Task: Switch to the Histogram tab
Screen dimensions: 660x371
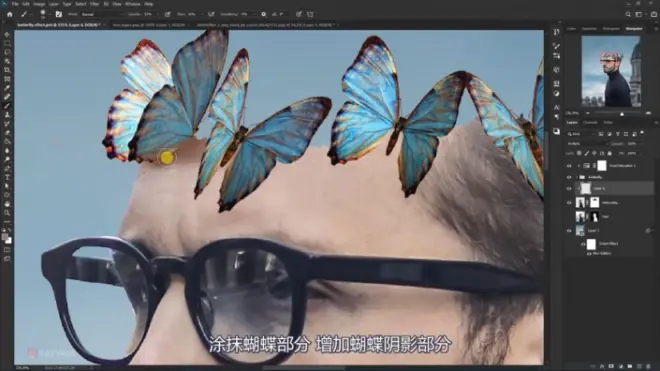Action: point(611,29)
